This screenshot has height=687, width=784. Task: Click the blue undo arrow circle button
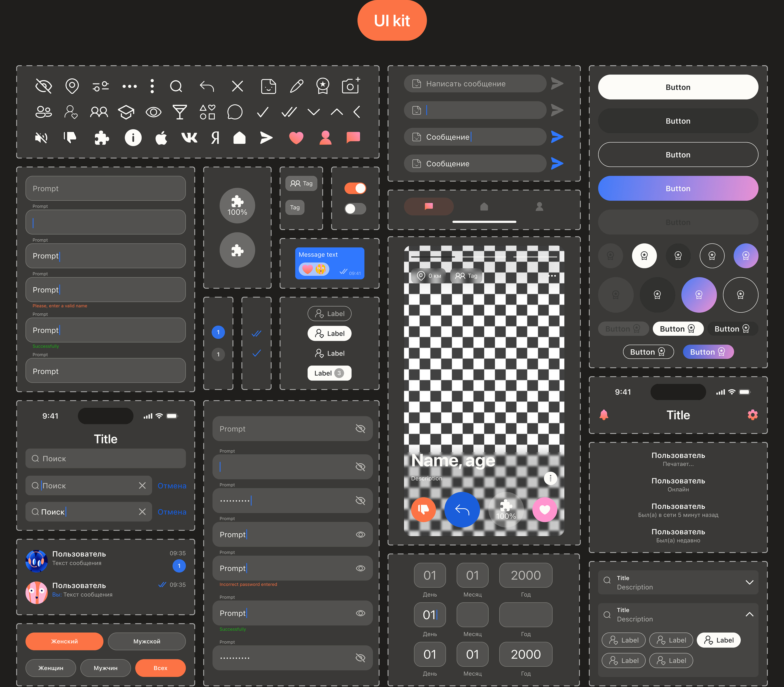pos(462,510)
